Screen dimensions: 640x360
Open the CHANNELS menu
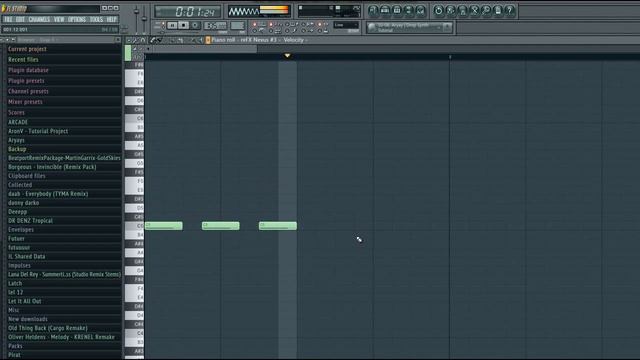tap(39, 19)
